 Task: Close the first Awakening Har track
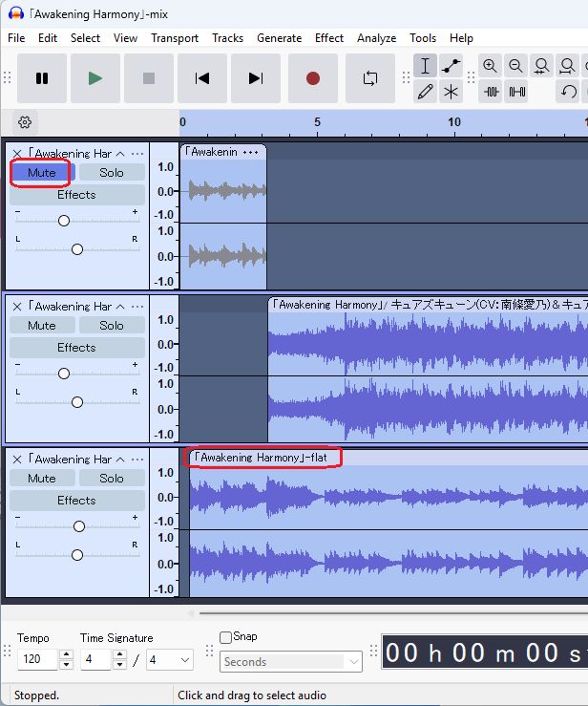(17, 154)
